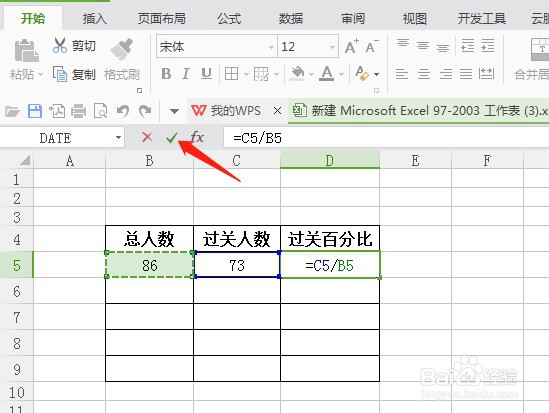Expand fill color dropdown arrow
Viewport: 549px width, 413px height.
coord(311,74)
